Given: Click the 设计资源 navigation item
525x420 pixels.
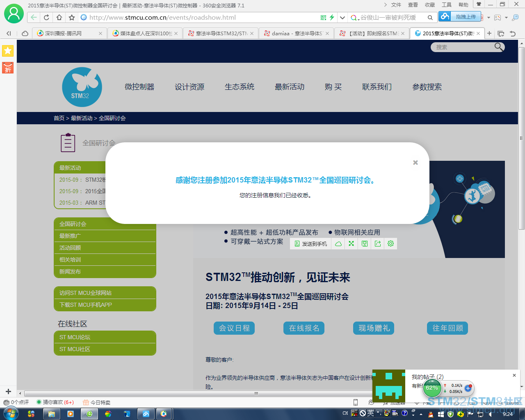Looking at the screenshot, I should (x=189, y=87).
